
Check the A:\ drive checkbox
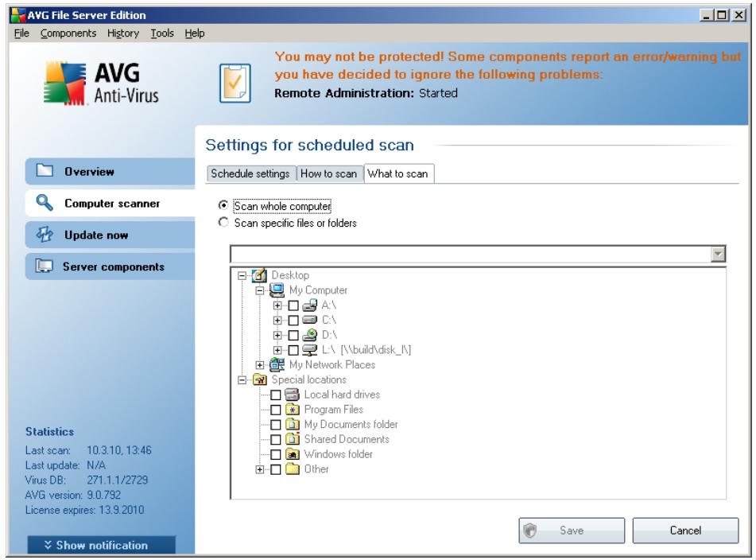click(x=293, y=305)
